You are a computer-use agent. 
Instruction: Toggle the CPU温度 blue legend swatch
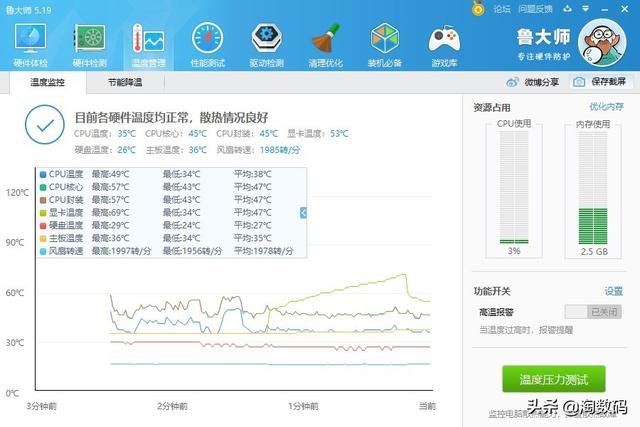pos(43,175)
